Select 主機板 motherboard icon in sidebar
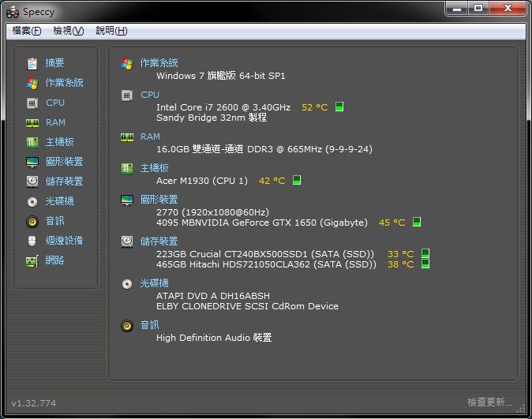Screen dimensions: 532x419 tap(32, 142)
